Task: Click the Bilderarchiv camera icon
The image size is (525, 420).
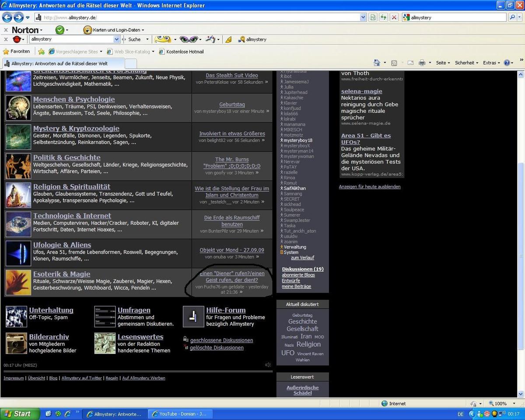Action: pyautogui.click(x=16, y=343)
